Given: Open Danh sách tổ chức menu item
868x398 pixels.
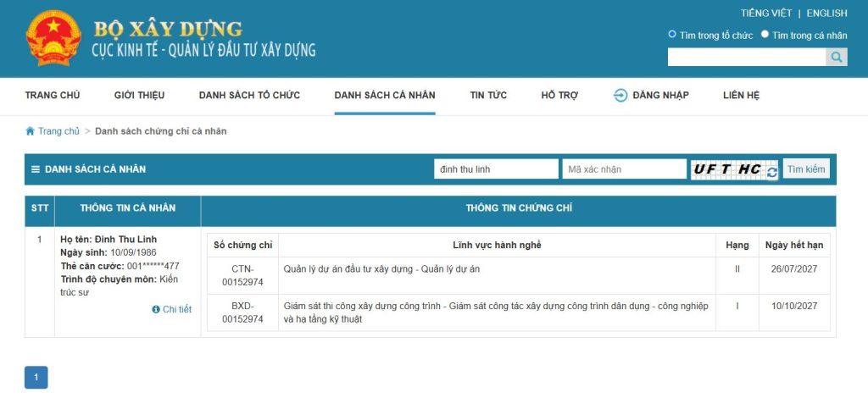Looking at the screenshot, I should click(x=250, y=95).
